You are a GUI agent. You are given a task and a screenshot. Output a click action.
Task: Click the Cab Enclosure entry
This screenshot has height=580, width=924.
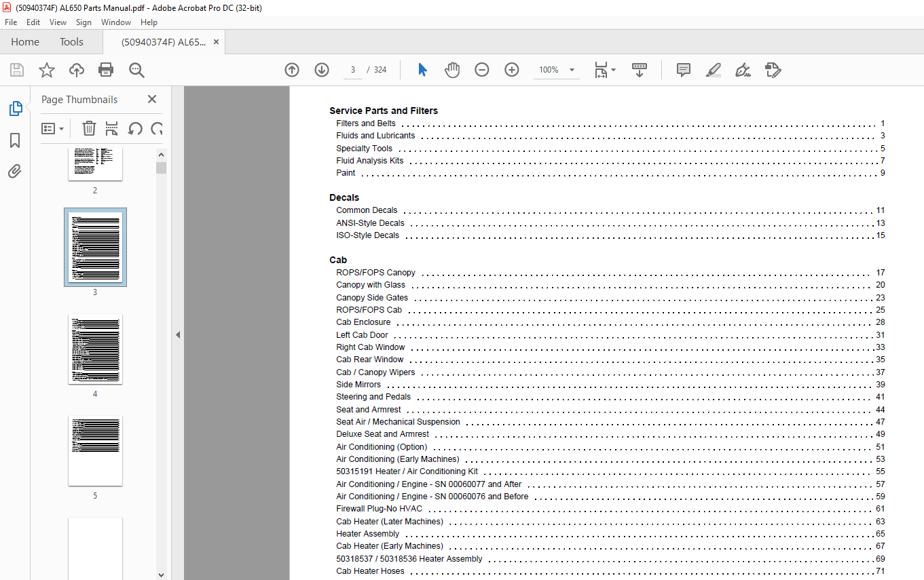tap(610, 322)
